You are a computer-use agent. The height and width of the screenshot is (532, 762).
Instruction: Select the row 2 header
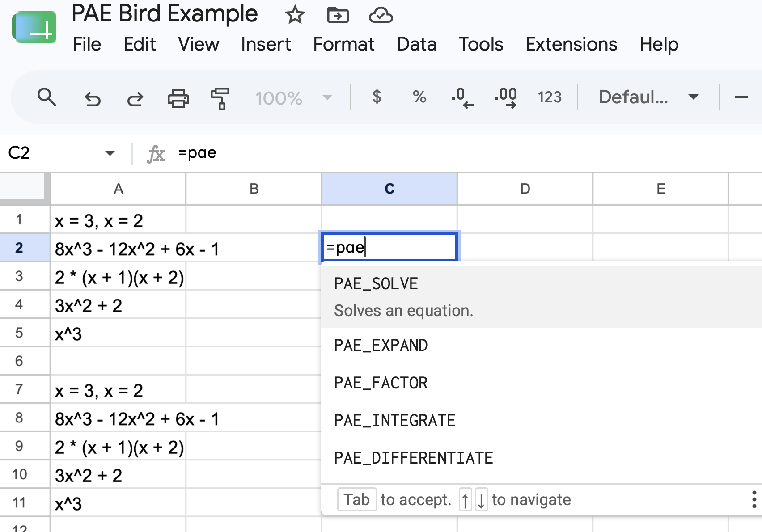point(25,248)
